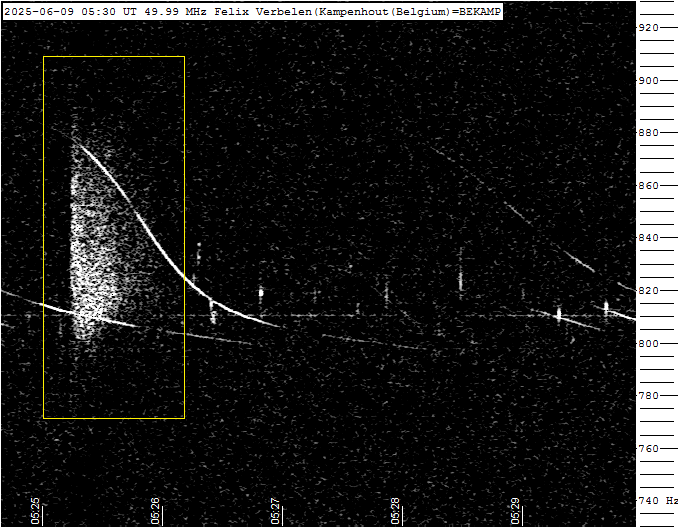
Task: Click the 840 frequency scale label
Action: (649, 238)
